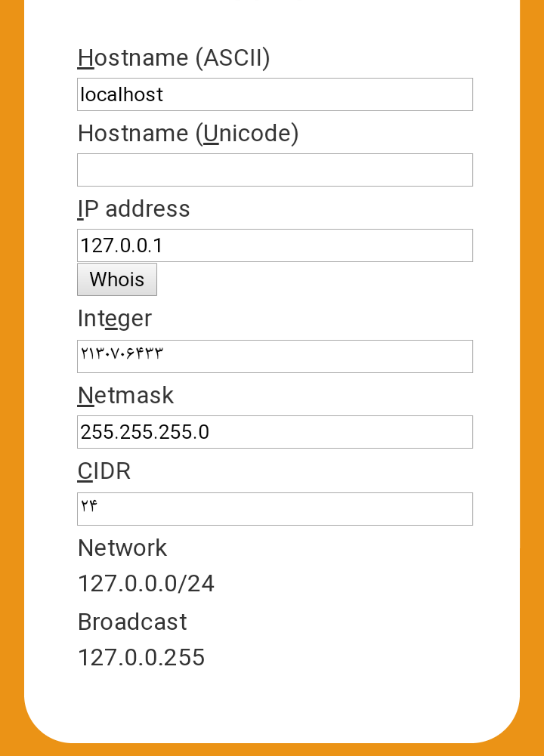Click the "Hostname (ASCII)" label
Viewport: 544px width, 756px height.
click(x=174, y=58)
